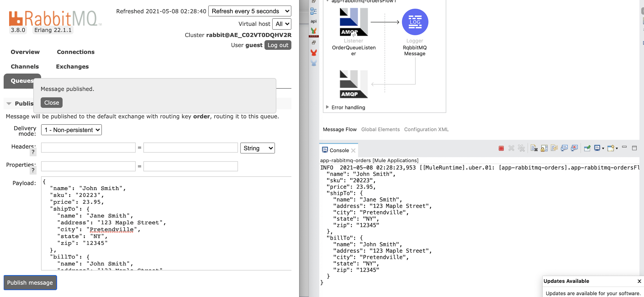Expand the Error handling section
This screenshot has height=297, width=644.
tap(327, 107)
